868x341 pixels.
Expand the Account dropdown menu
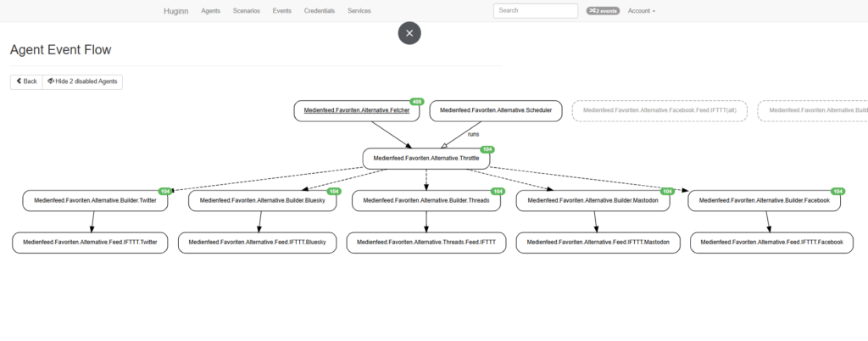[x=641, y=11]
